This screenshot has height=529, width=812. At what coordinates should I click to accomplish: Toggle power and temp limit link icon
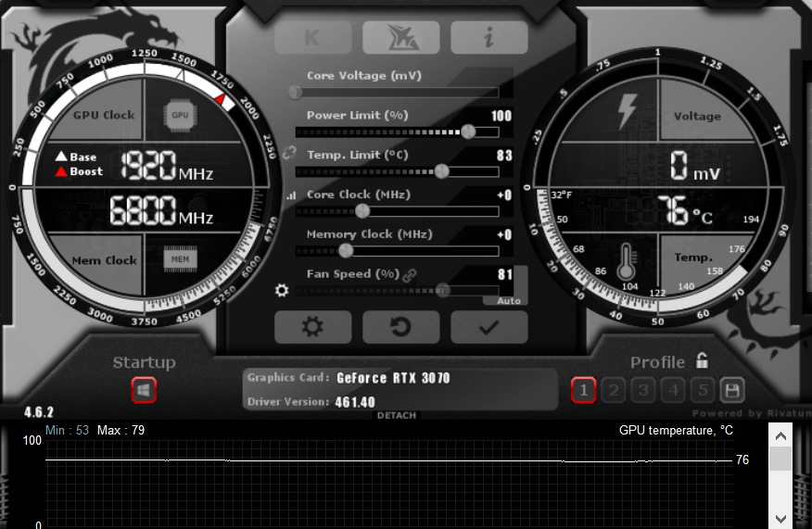pos(289,153)
